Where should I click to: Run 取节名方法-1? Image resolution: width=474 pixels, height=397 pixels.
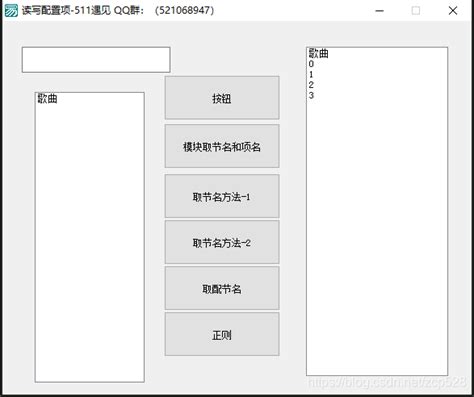[222, 196]
